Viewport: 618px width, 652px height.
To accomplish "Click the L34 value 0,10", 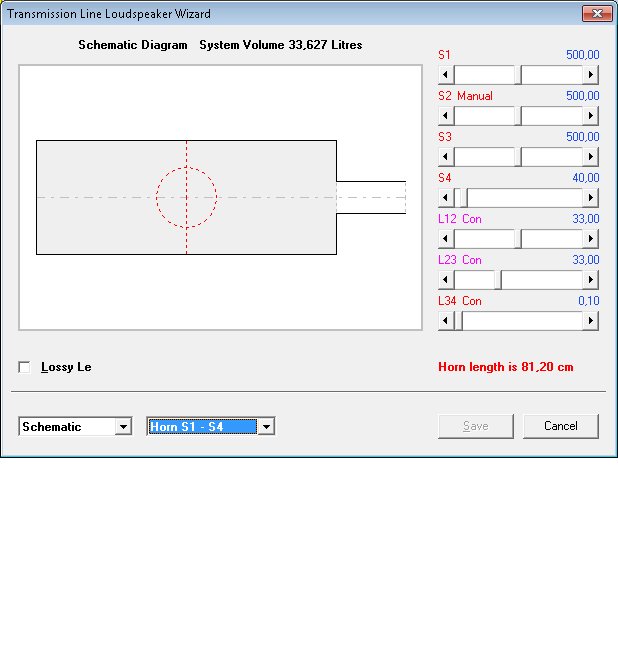I will click(588, 301).
